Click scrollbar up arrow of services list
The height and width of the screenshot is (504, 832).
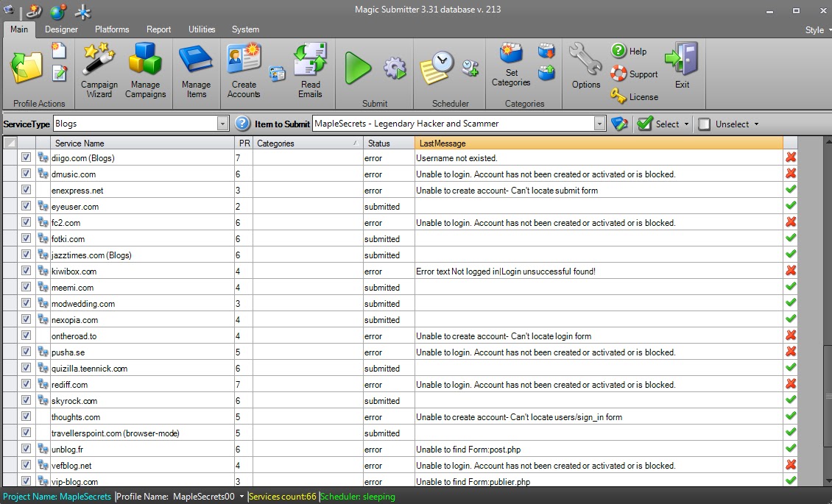pyautogui.click(x=828, y=141)
